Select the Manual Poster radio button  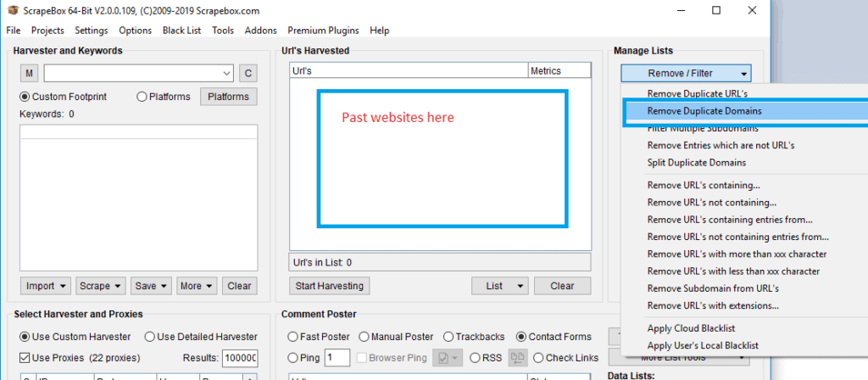pos(364,336)
